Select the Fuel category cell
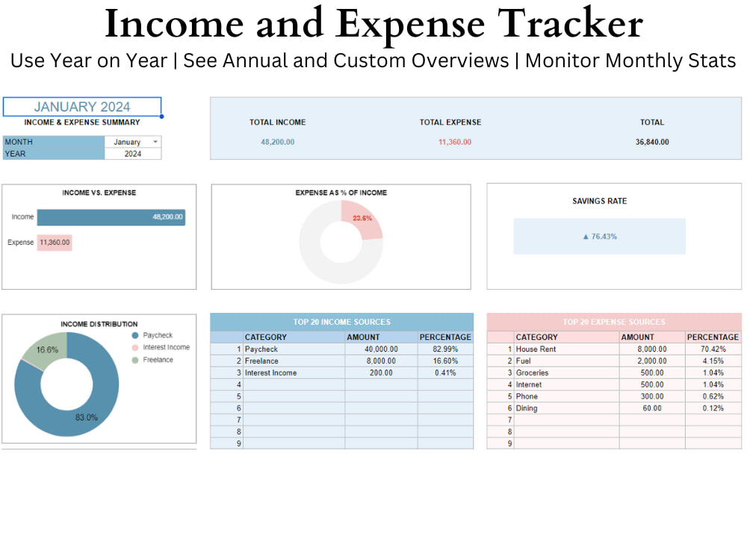Image resolution: width=747 pixels, height=560 pixels. coord(566,361)
